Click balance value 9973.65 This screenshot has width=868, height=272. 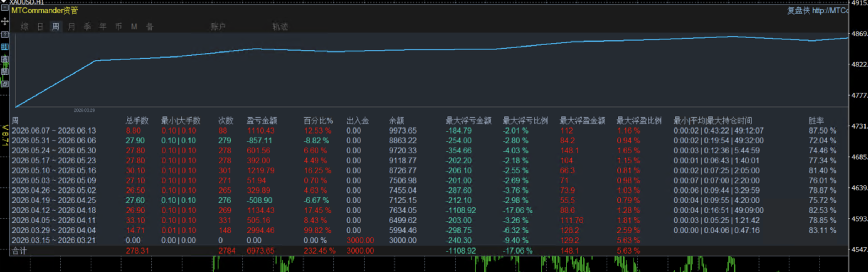(403, 131)
